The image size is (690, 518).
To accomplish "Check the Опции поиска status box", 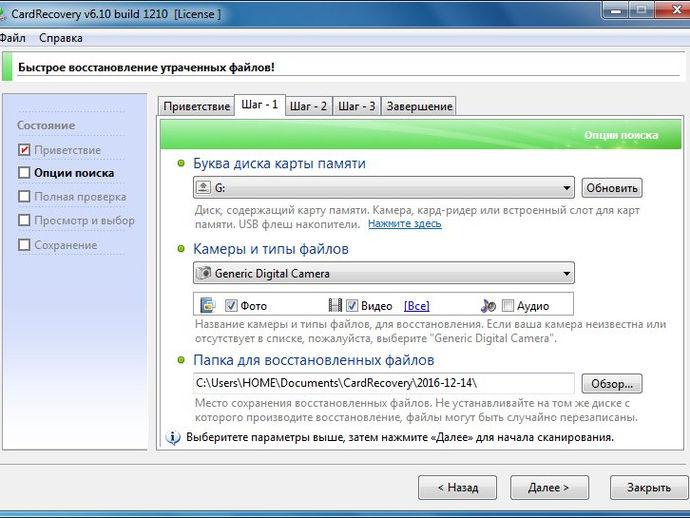I will pyautogui.click(x=24, y=173).
